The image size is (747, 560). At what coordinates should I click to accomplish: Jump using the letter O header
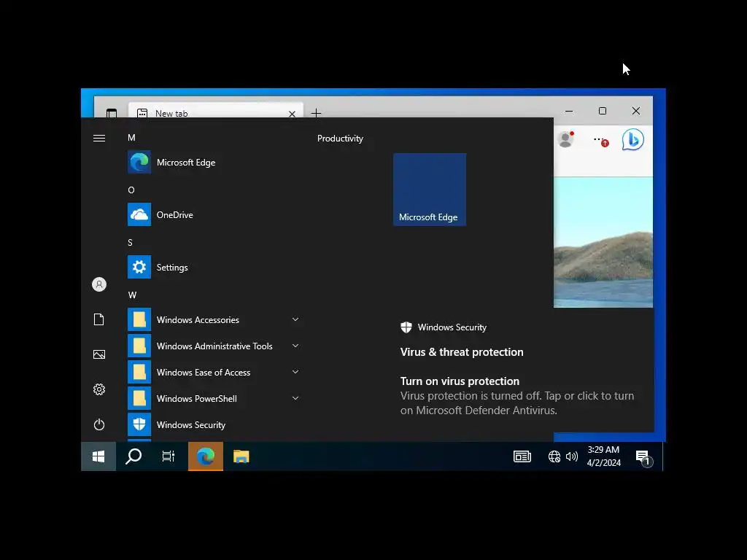coord(131,190)
